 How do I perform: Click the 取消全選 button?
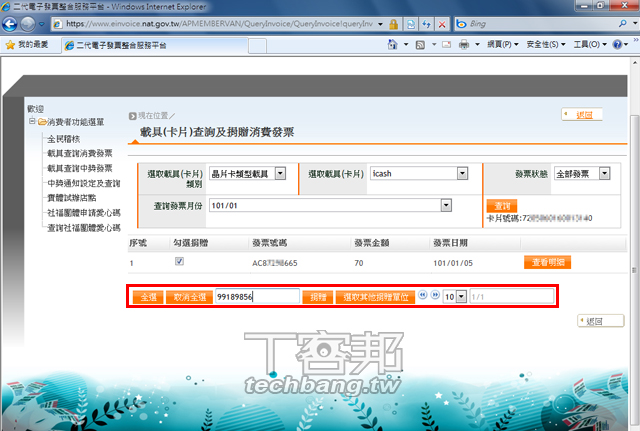click(x=189, y=297)
